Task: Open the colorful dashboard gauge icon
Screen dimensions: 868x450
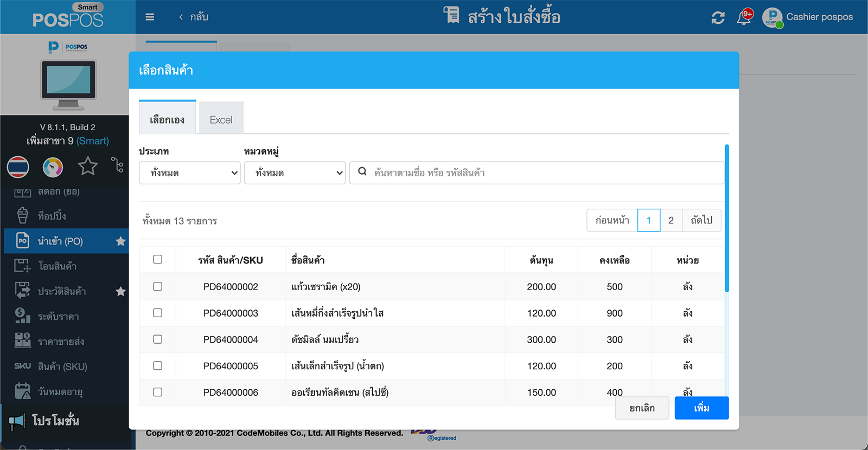Action: 53,167
